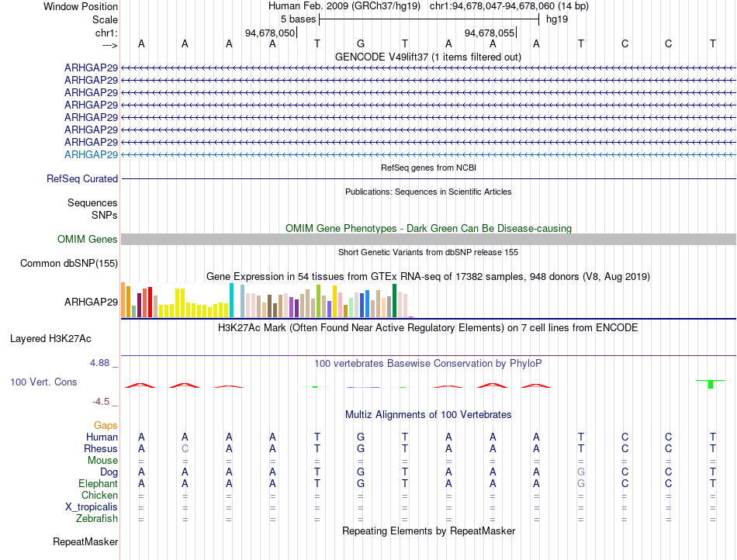Open the 100 Vert. Cons track label

click(x=43, y=382)
